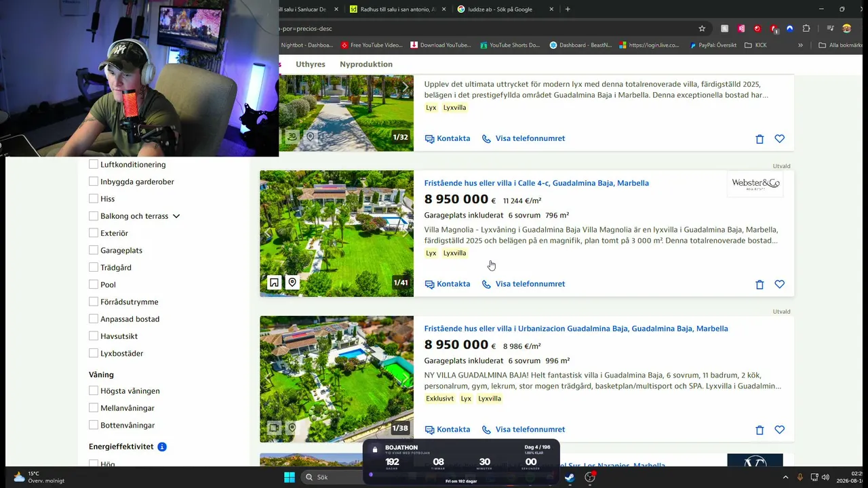The height and width of the screenshot is (488, 868).
Task: Show hidden system tray icons
Action: click(x=785, y=477)
